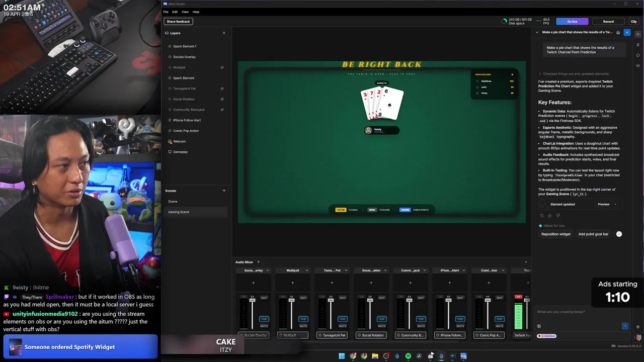Open the Social Rotation channel dropdown
This screenshot has width=644, height=362.
pyautogui.click(x=385, y=270)
